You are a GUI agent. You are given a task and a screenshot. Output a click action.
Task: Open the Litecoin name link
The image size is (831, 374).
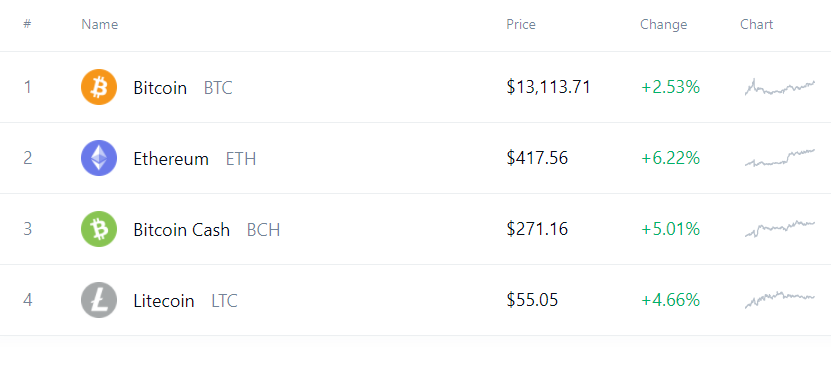click(x=164, y=300)
